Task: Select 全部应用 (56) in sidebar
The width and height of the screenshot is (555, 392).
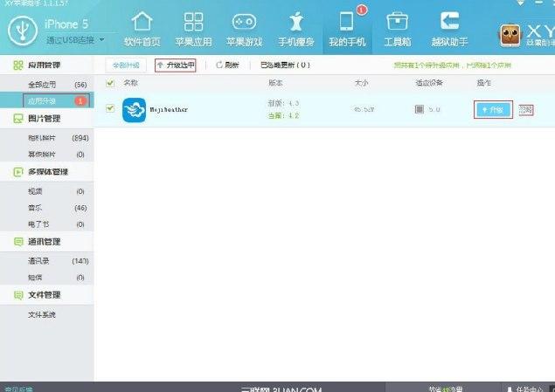Action: (47, 85)
